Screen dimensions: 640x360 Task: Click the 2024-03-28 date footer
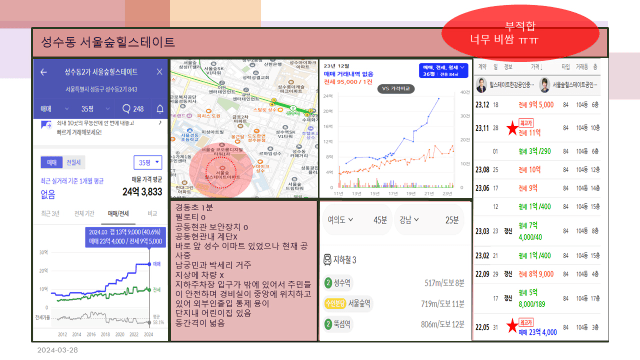(x=58, y=350)
